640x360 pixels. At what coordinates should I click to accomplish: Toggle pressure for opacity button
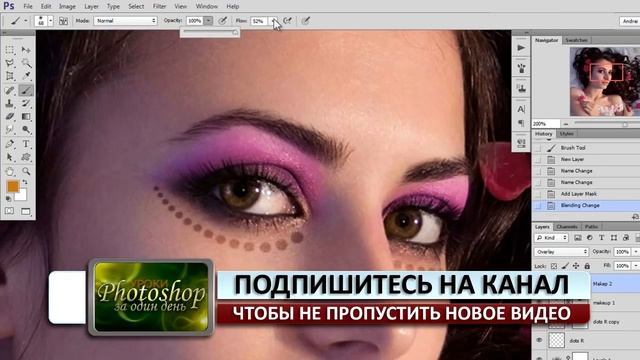223,21
